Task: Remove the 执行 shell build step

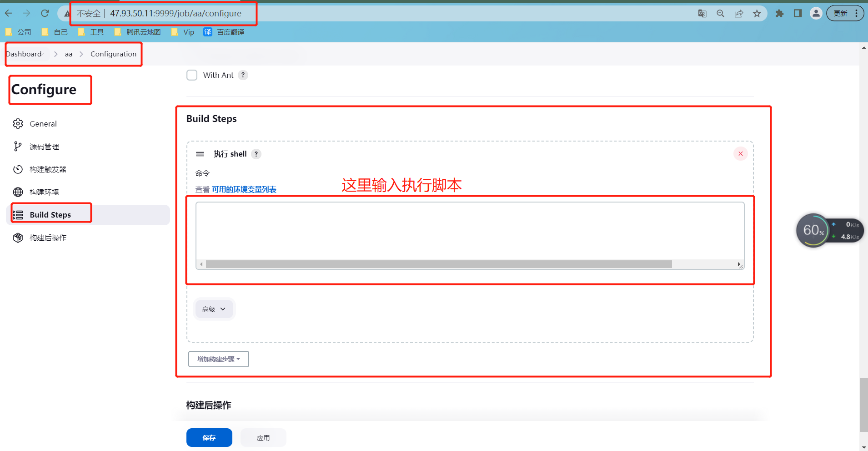Action: coord(741,154)
